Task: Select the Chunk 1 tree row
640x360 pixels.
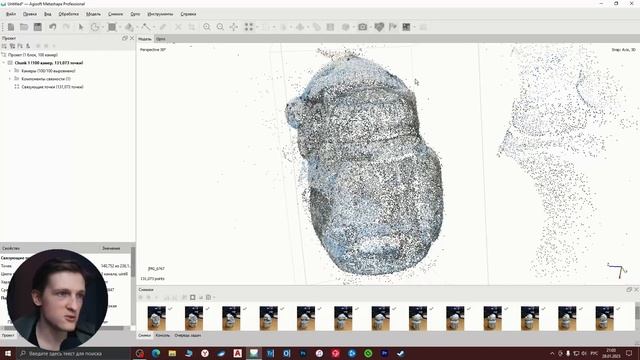Action: (x=49, y=63)
